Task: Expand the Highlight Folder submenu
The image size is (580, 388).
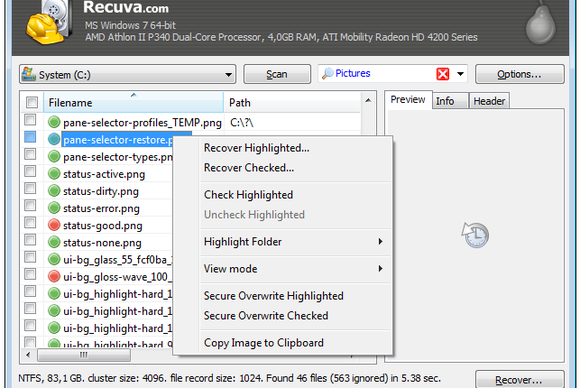Action: [380, 242]
